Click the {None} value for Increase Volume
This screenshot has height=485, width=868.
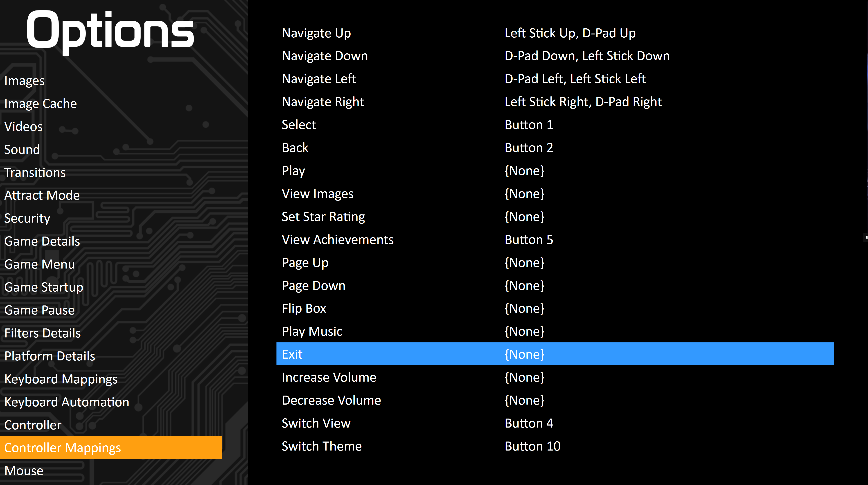click(524, 377)
